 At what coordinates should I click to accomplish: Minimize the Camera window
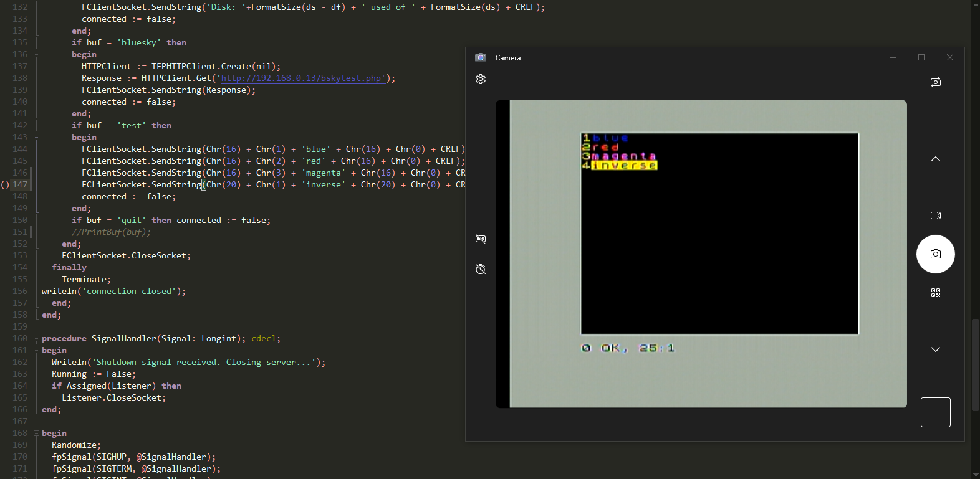click(x=893, y=57)
